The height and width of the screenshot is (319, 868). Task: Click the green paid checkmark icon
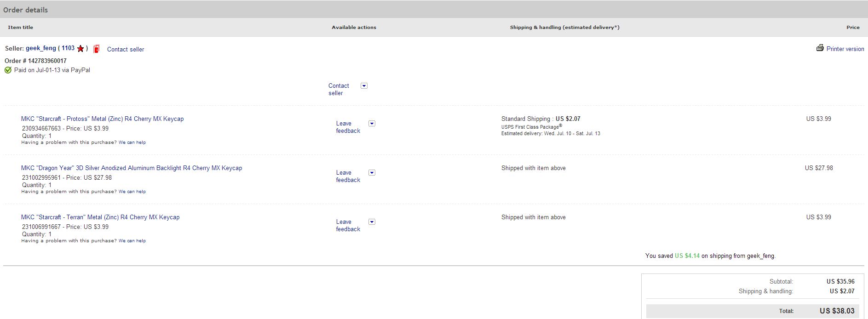[x=8, y=70]
